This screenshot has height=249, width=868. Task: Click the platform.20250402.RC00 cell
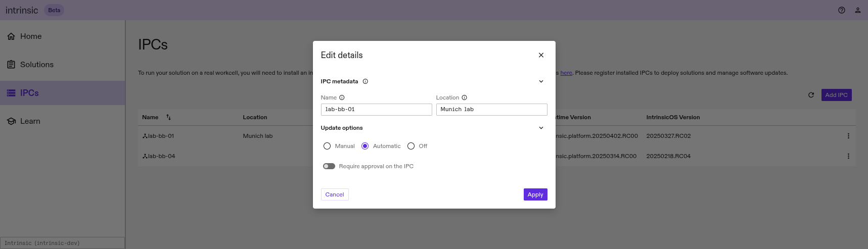(597, 136)
